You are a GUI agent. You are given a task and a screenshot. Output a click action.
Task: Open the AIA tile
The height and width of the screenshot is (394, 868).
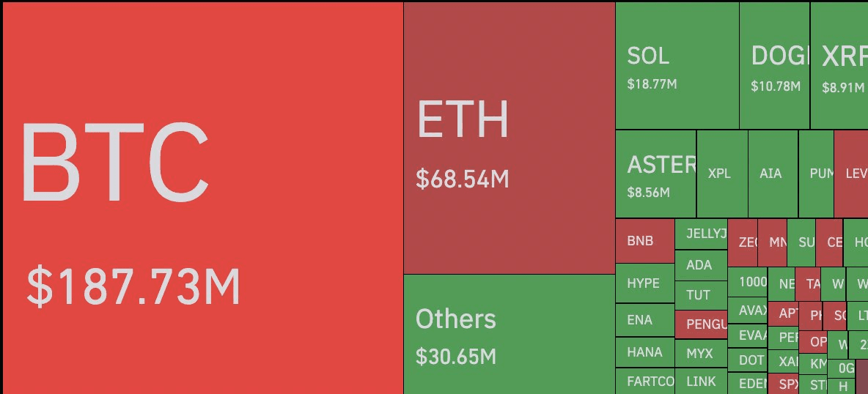point(772,174)
